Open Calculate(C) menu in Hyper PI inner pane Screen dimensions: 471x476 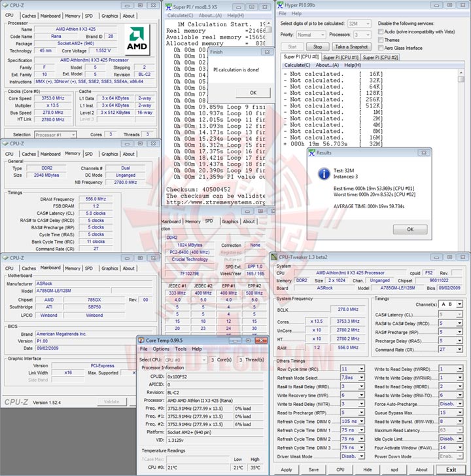(297, 65)
